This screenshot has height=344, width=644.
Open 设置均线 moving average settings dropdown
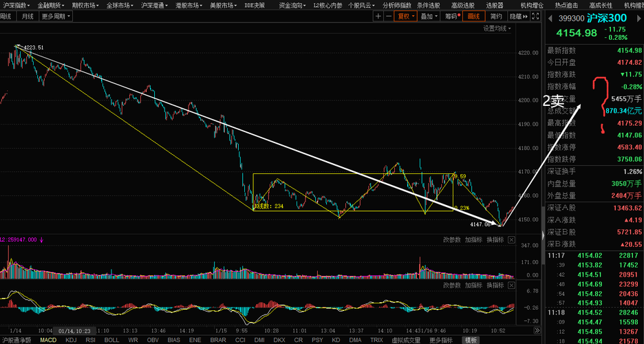pos(497,28)
